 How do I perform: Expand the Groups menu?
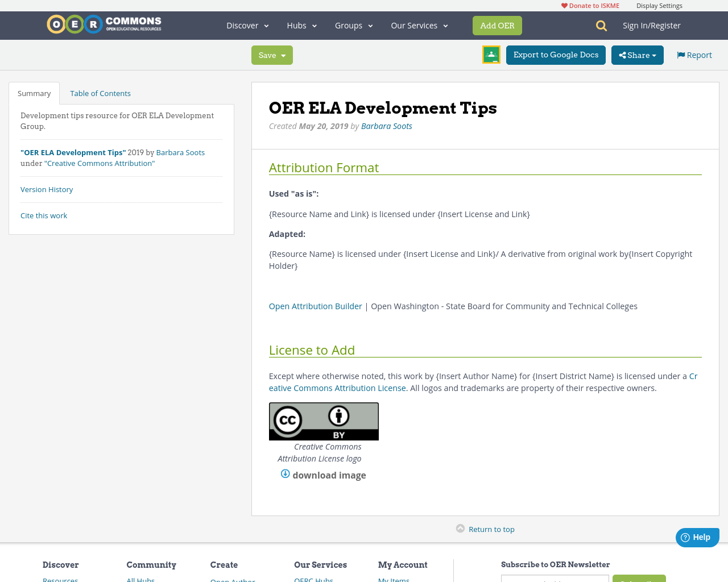coord(354,26)
